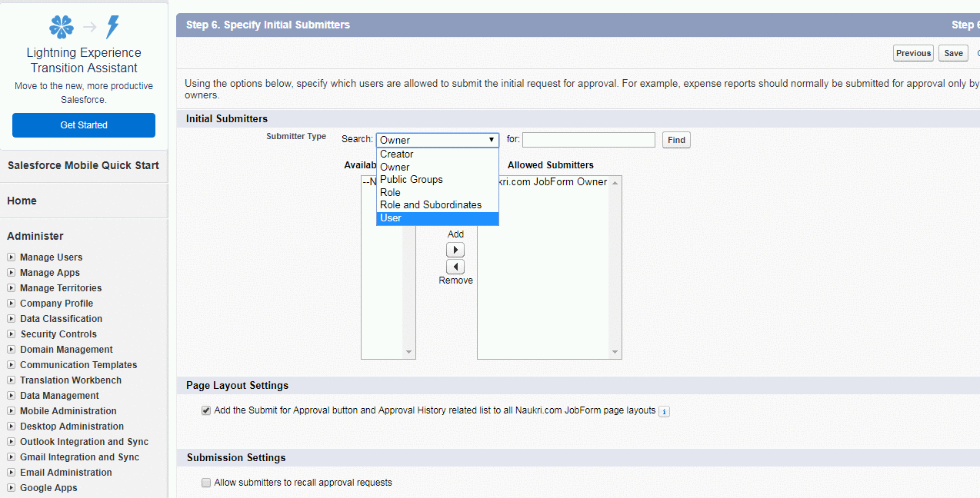The width and height of the screenshot is (980, 498).
Task: Click the Remove left-arrow button
Action: [x=455, y=267]
